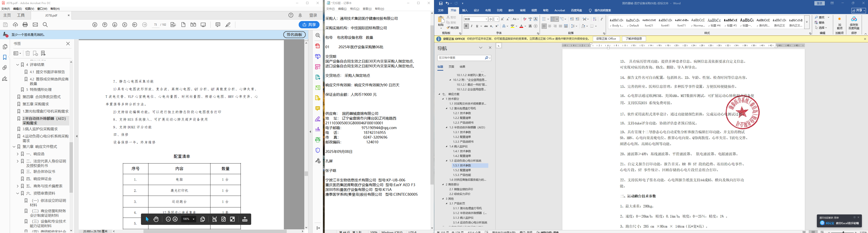Viewport: 868px width, 233px height.
Task: Open Acrobat page thumbnails panel
Action: click(5, 47)
